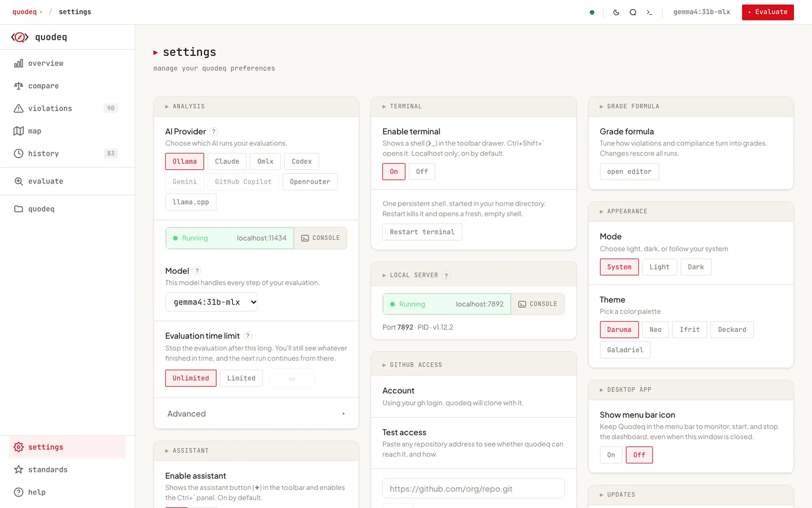Click the compare scales icon
This screenshot has width=812, height=508.
click(19, 86)
